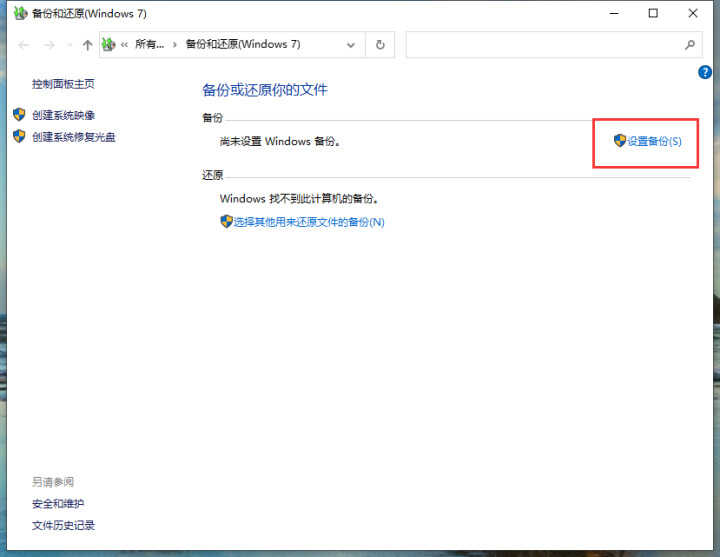Viewport: 720px width, 557px height.
Task: Refresh the Backup and Restore page
Action: coord(380,45)
